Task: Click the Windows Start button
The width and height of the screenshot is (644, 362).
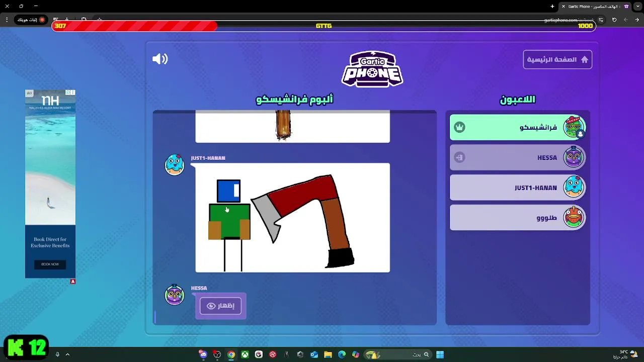Action: [x=440, y=354]
